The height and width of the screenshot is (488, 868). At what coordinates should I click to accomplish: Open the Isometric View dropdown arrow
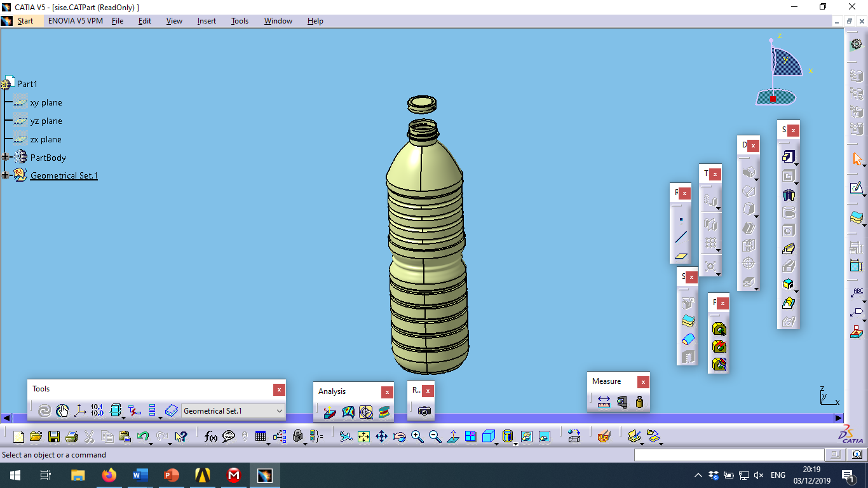coord(497,443)
